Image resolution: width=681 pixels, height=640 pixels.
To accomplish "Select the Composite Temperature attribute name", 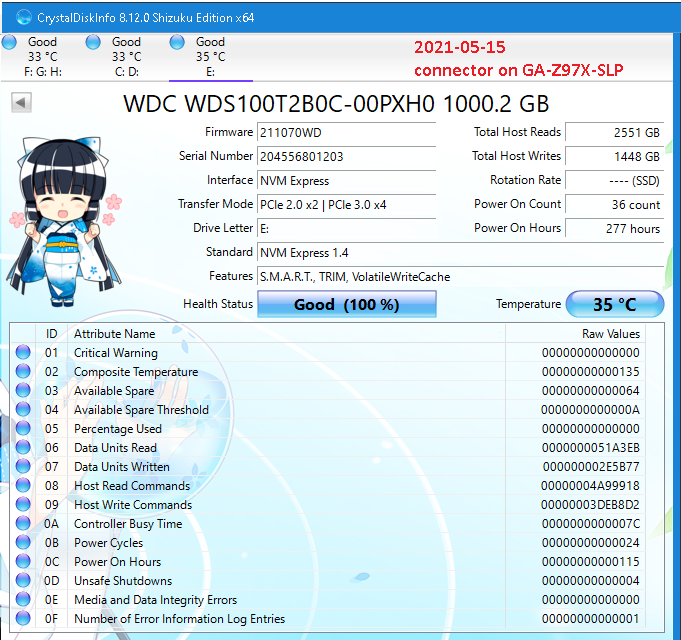I will [x=136, y=372].
